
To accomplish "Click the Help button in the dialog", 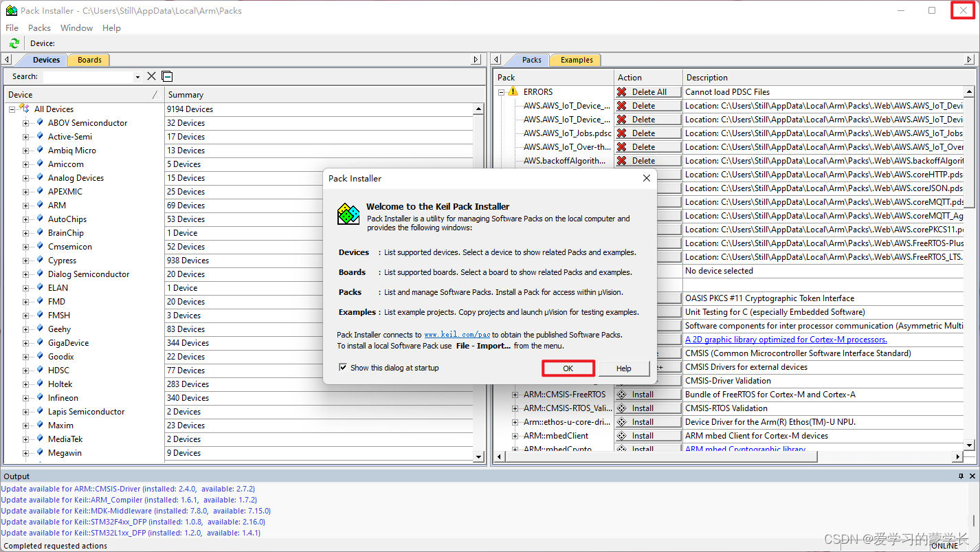I will pyautogui.click(x=623, y=368).
